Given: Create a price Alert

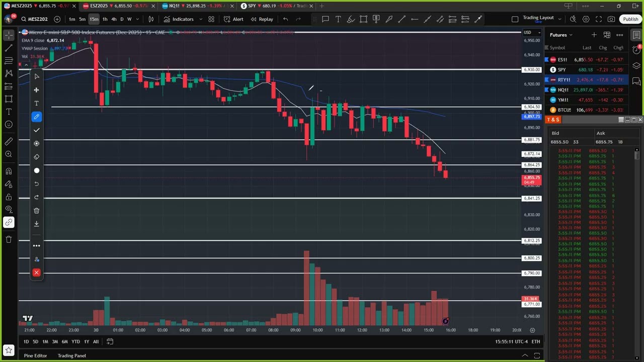Looking at the screenshot, I should (x=233, y=19).
